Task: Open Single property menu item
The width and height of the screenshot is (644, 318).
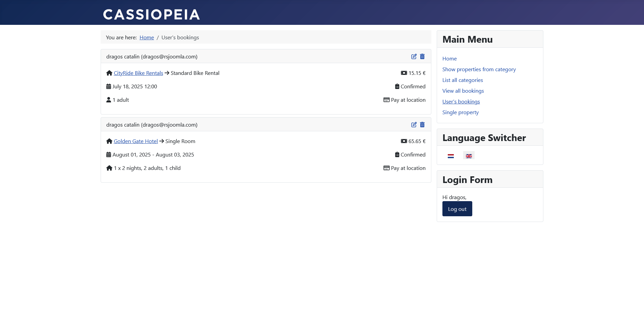Action: (460, 112)
